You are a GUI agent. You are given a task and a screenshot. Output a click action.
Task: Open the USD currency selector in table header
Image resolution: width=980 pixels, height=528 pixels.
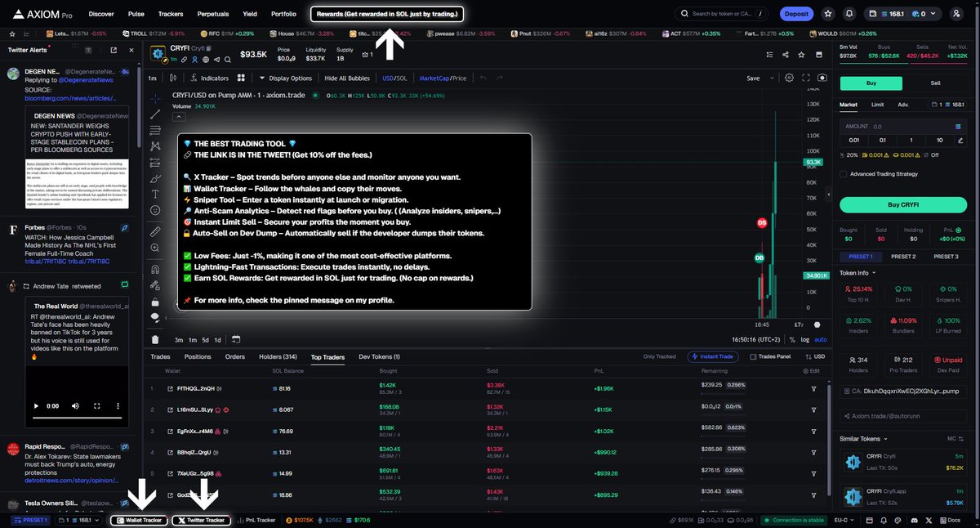tap(816, 356)
